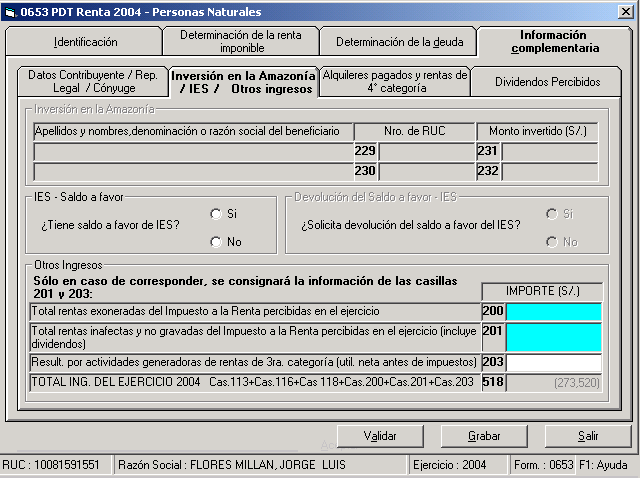Click the Salir button
The height and width of the screenshot is (478, 640).
[587, 436]
